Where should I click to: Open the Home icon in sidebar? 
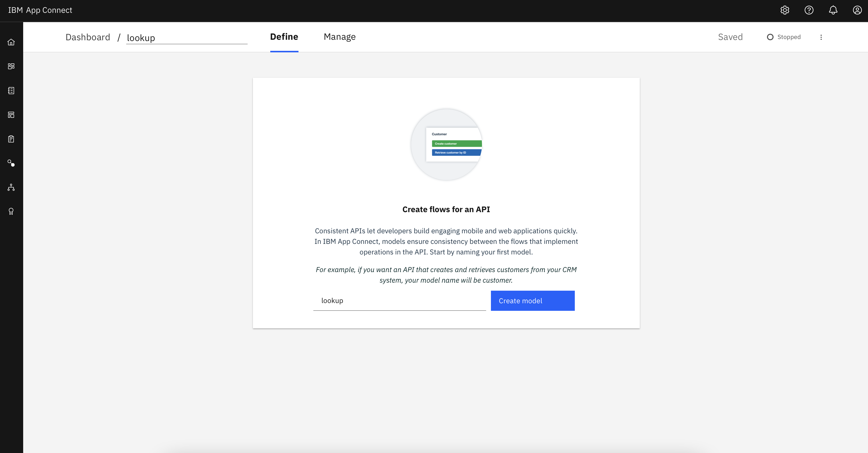pyautogui.click(x=11, y=42)
